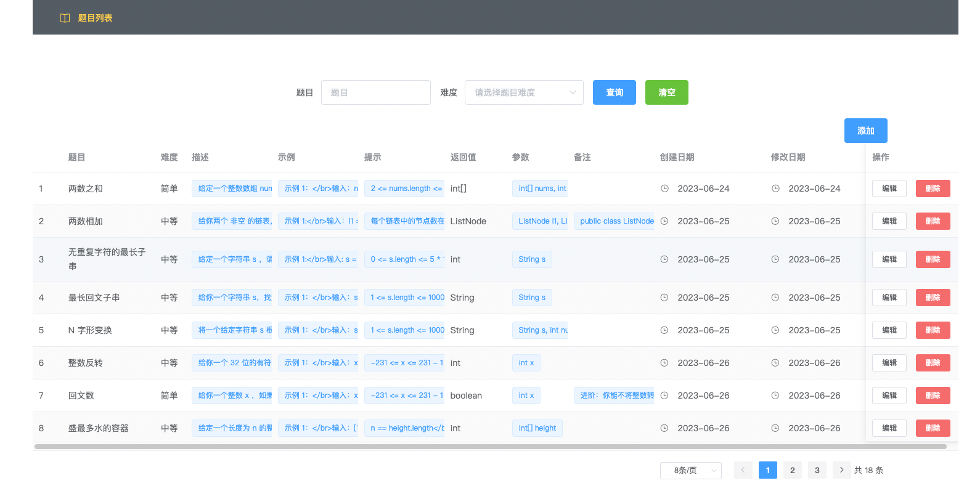Click the clock icon in row 1 创建日期
The width and height of the screenshot is (980, 499).
tap(664, 189)
